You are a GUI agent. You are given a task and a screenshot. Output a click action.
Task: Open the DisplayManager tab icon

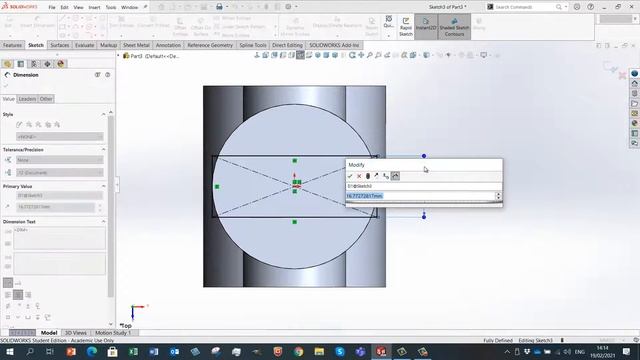click(x=61, y=64)
